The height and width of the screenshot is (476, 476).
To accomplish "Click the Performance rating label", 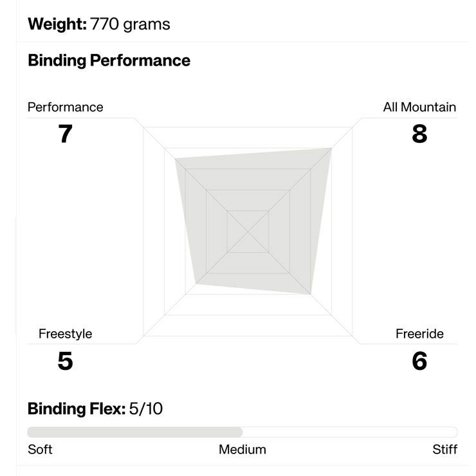I will click(65, 107).
